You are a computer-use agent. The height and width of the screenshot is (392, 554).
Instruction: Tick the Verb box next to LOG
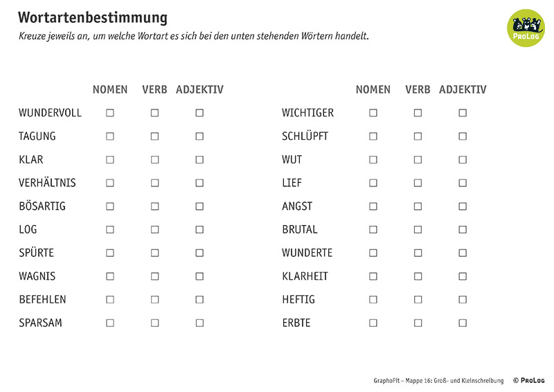coord(155,229)
